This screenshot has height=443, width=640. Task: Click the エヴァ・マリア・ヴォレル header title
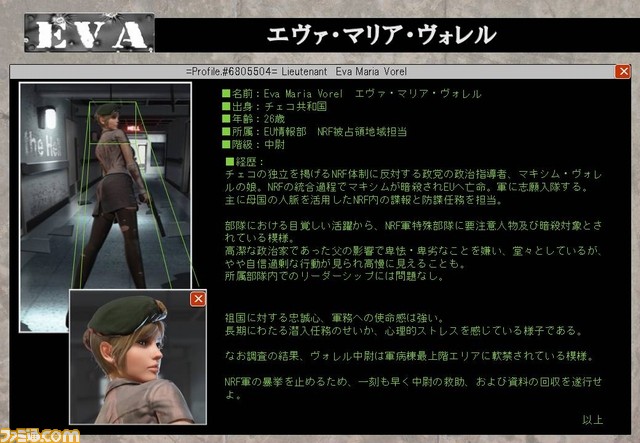381,35
